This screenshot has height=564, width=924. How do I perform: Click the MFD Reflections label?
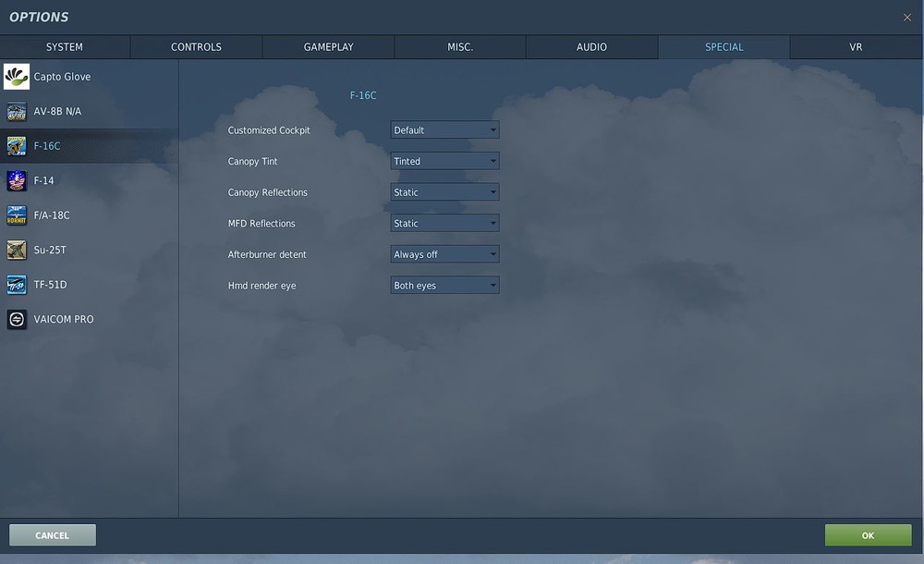(261, 224)
